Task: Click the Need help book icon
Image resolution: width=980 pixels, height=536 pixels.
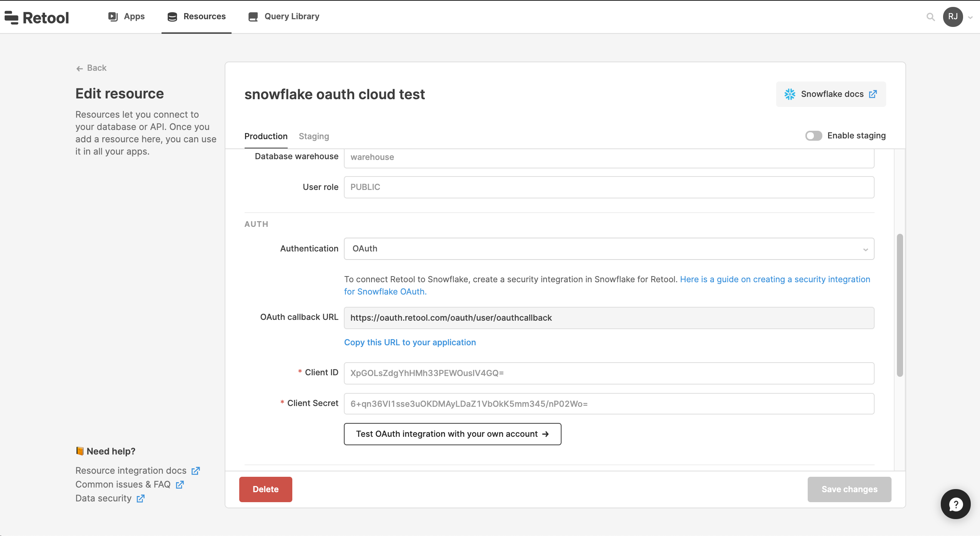Action: point(80,451)
